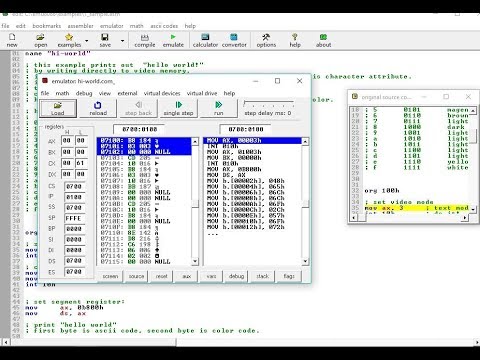Select the MOV DS, AX disassembly line
480x360 pixels.
[x=252, y=175]
